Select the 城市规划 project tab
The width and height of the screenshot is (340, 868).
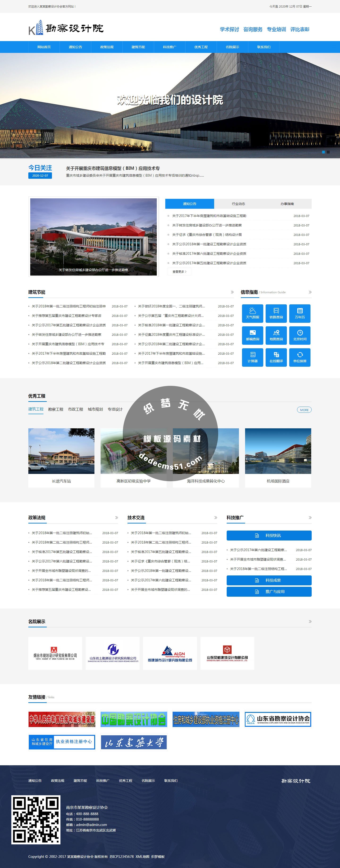pos(95,409)
